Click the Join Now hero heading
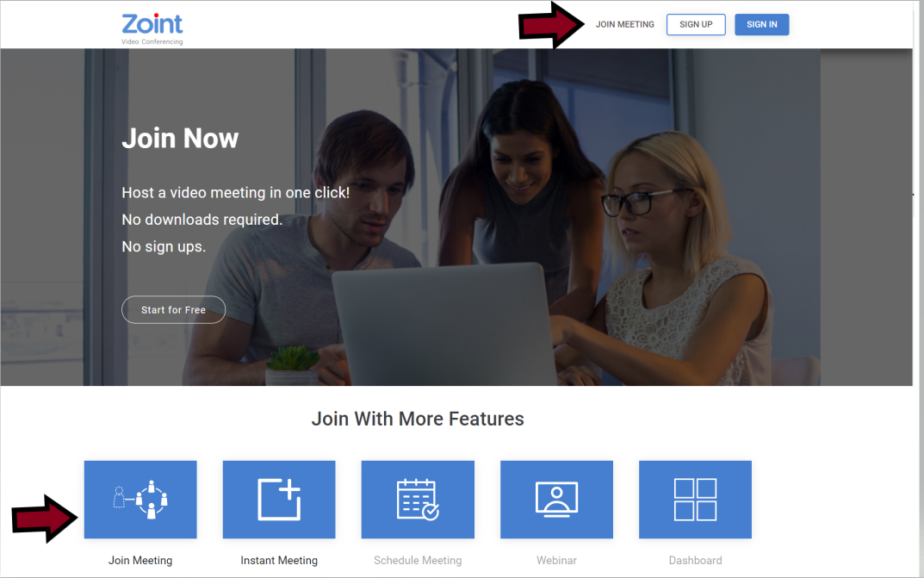Viewport: 924px width, 578px height. coord(180,139)
